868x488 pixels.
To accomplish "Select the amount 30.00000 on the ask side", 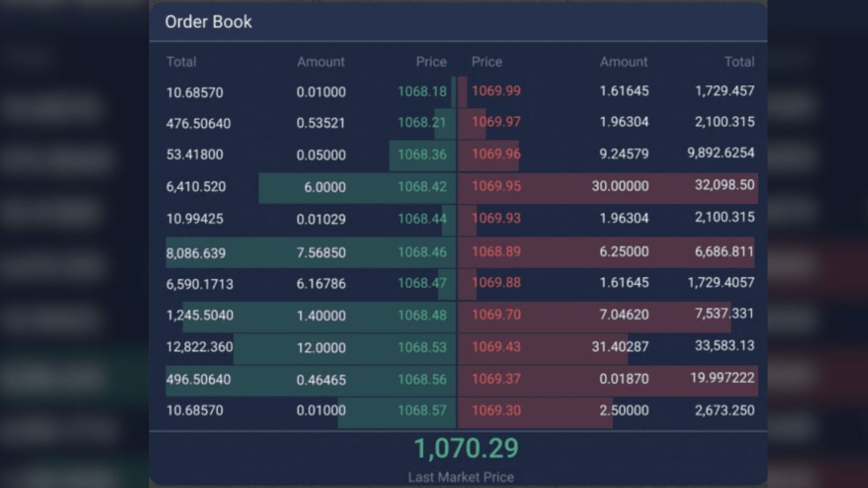I will 624,187.
